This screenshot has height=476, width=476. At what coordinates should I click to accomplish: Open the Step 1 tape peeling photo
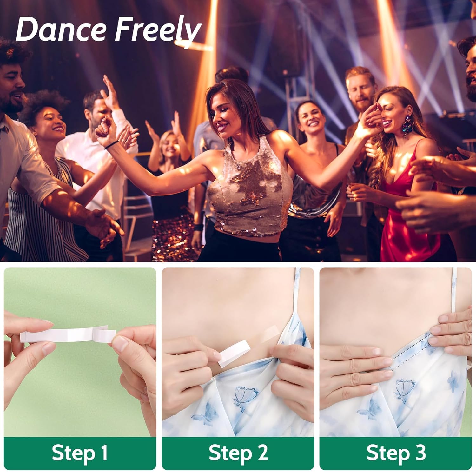pos(80,352)
